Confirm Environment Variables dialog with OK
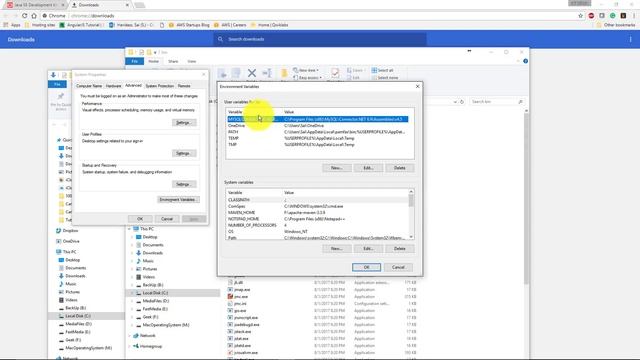 point(367,267)
